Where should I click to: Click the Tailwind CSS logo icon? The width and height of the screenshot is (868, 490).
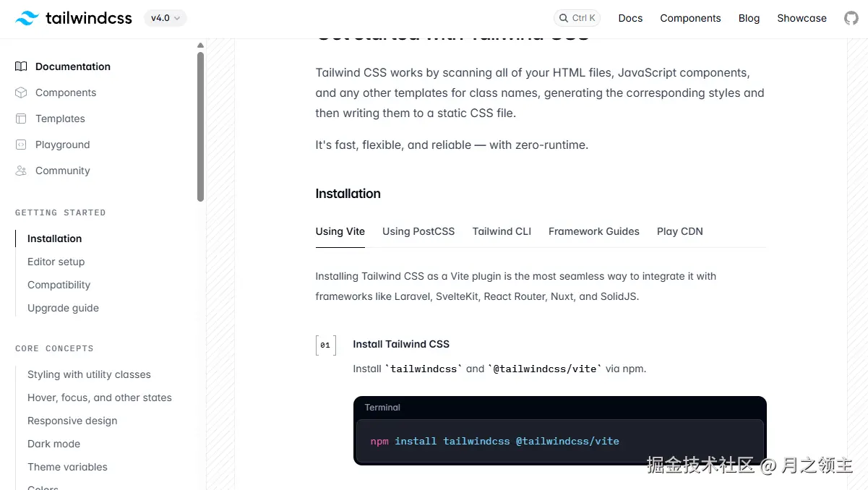point(27,18)
